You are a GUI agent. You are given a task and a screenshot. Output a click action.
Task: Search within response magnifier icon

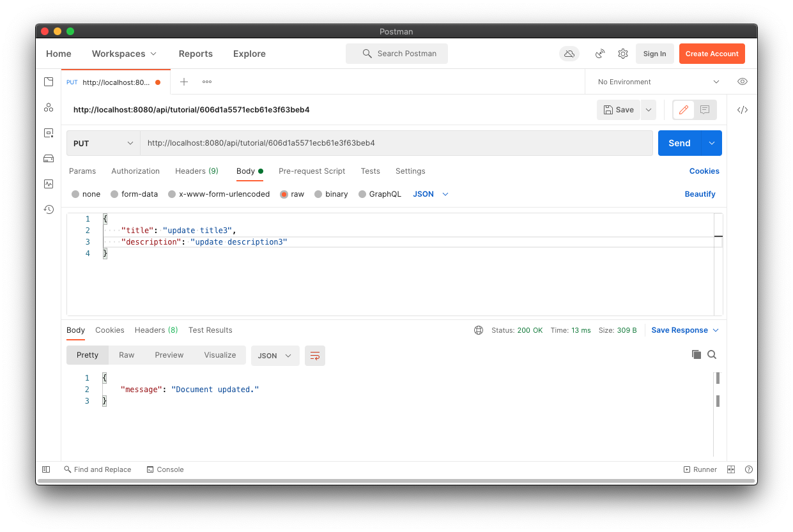point(712,354)
